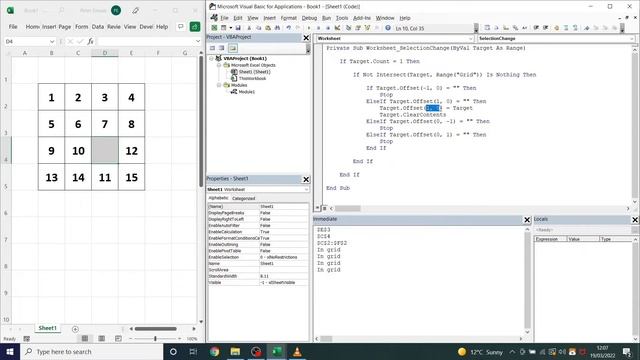The height and width of the screenshot is (360, 640).
Task: Click the new sheet plus icon
Action: [75, 329]
